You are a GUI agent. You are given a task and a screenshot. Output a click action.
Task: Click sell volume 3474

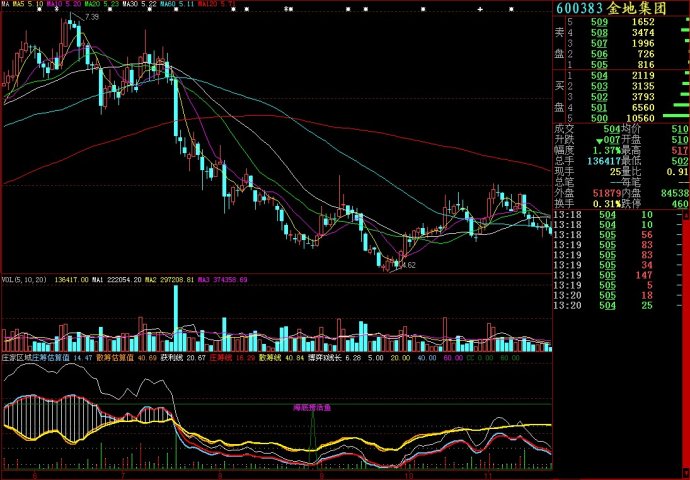click(x=643, y=33)
